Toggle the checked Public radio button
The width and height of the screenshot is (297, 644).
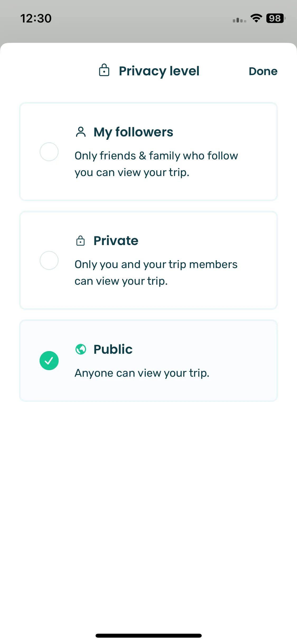(x=49, y=361)
